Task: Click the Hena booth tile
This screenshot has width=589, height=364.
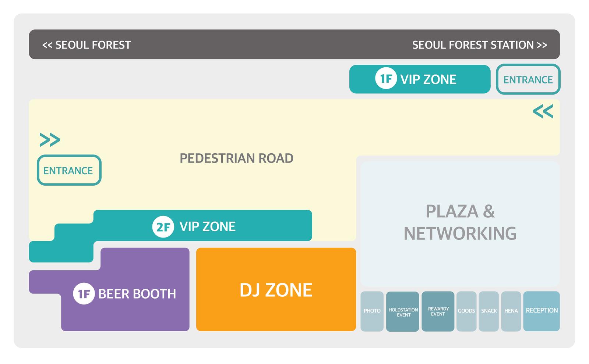Action: [511, 311]
